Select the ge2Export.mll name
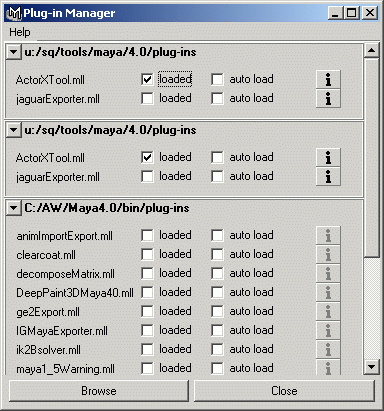The width and height of the screenshot is (384, 411). pyautogui.click(x=48, y=312)
